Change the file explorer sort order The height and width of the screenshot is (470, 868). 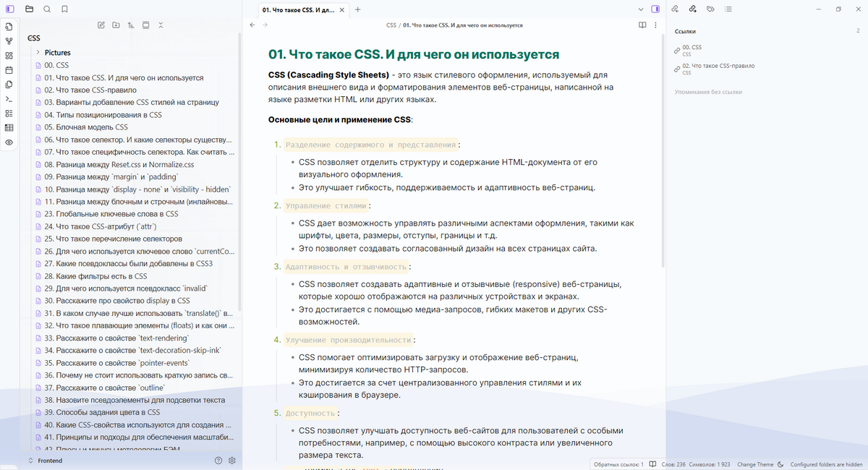[131, 25]
